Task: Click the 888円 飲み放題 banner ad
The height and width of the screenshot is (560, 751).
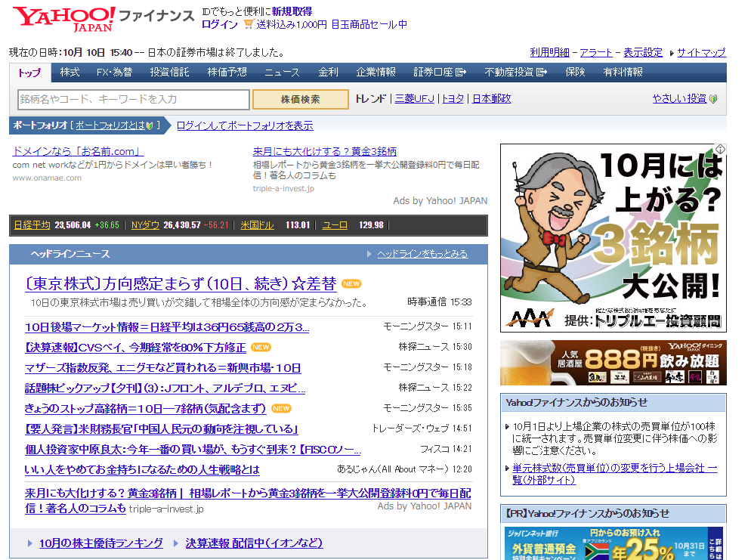Action: click(613, 363)
